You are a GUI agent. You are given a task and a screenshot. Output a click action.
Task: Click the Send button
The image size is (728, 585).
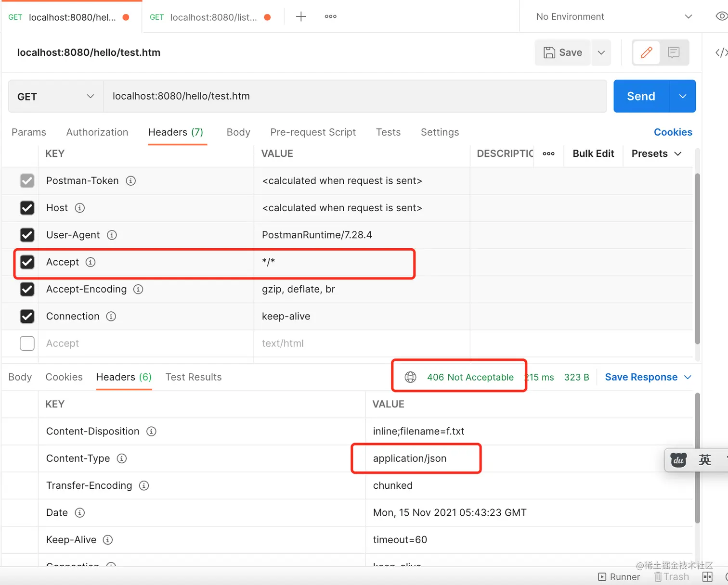pyautogui.click(x=640, y=96)
